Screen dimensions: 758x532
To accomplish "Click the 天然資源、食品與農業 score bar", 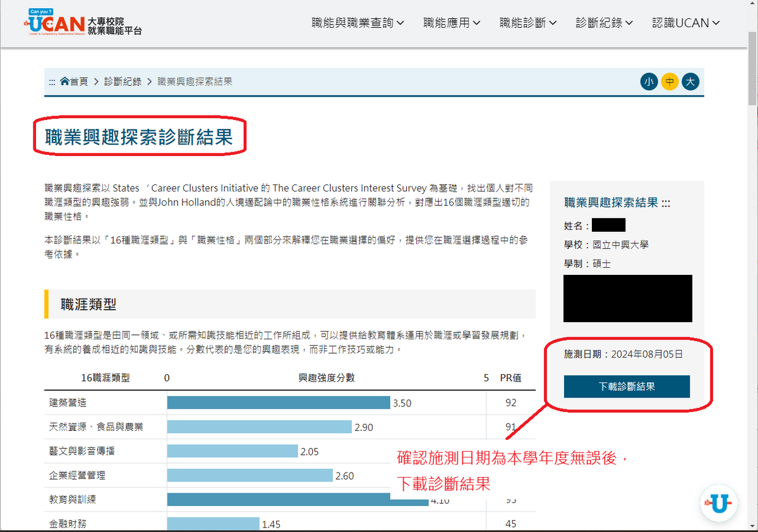I will pos(260,427).
